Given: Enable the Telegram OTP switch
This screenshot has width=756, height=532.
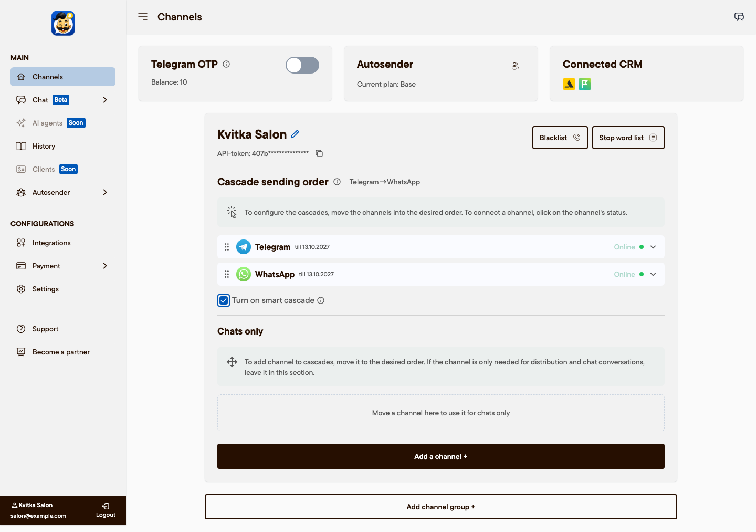Looking at the screenshot, I should 302,65.
